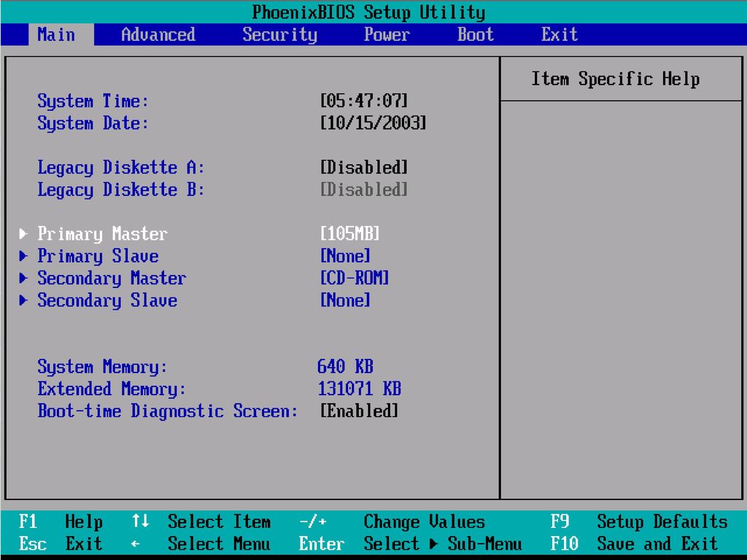Expand the Primary Master arrow
Viewport: 747px width, 560px height.
23,233
